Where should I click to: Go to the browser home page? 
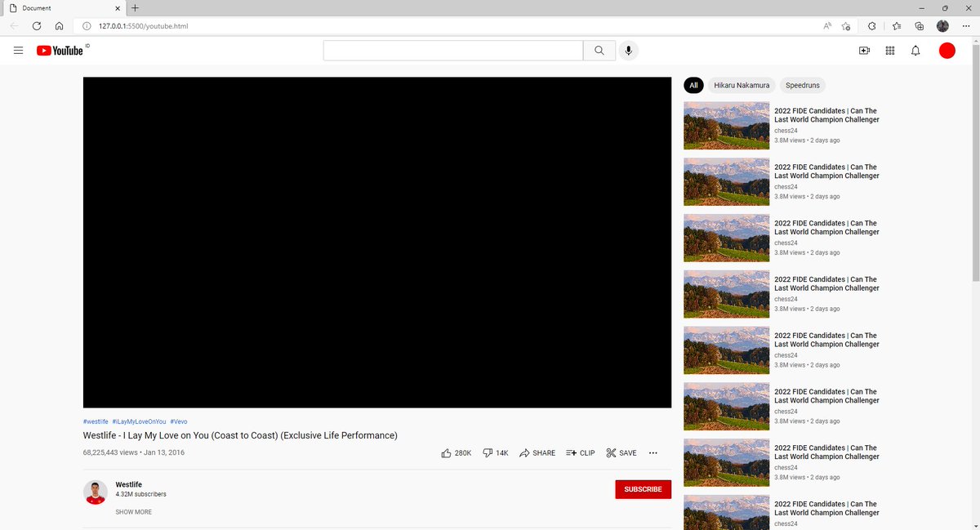click(x=59, y=26)
